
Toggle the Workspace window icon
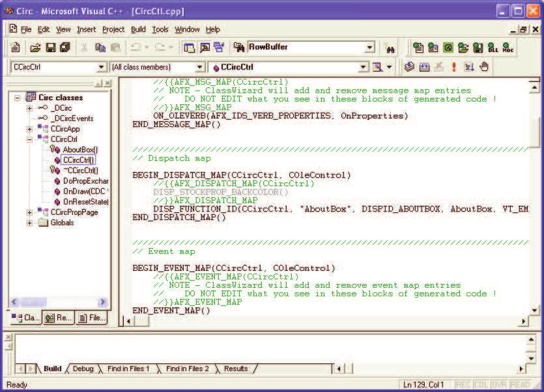pyautogui.click(x=189, y=48)
